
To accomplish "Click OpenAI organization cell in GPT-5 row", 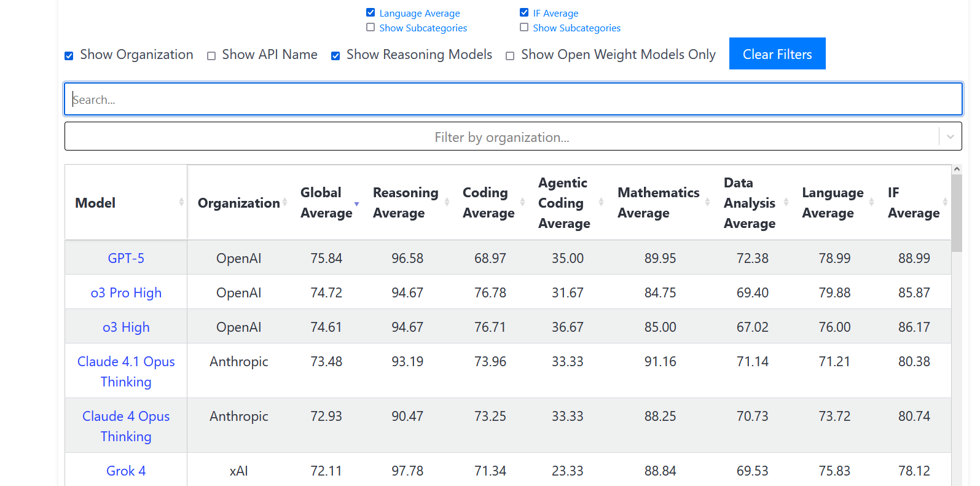I will click(x=238, y=258).
